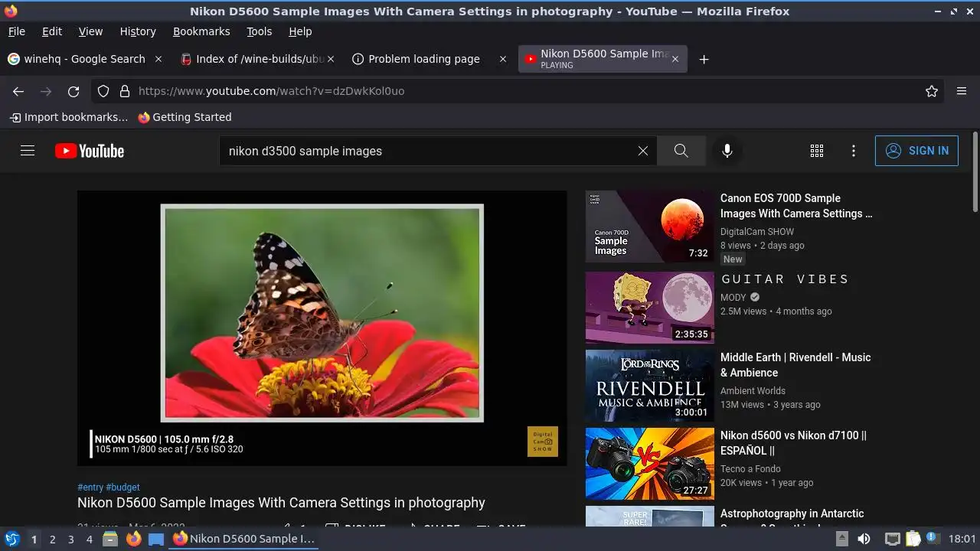Click the YouTube search magnifier button
Image resolution: width=980 pixels, height=551 pixels.
point(681,151)
